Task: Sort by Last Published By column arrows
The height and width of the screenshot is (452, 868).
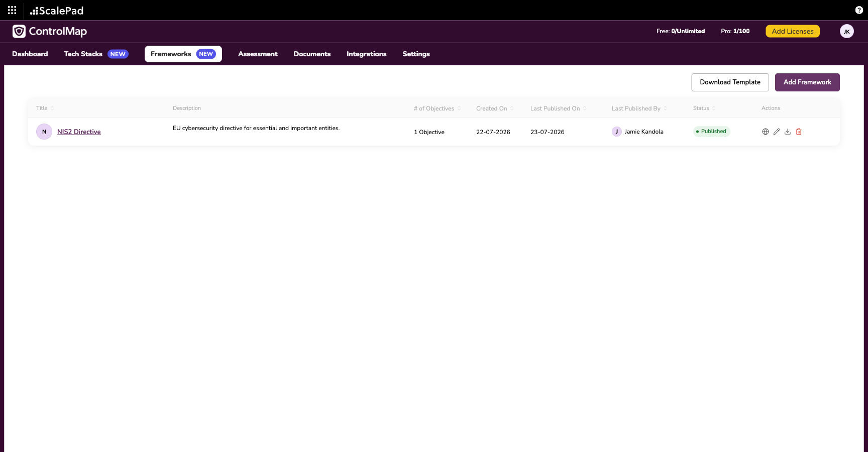Action: coord(665,108)
